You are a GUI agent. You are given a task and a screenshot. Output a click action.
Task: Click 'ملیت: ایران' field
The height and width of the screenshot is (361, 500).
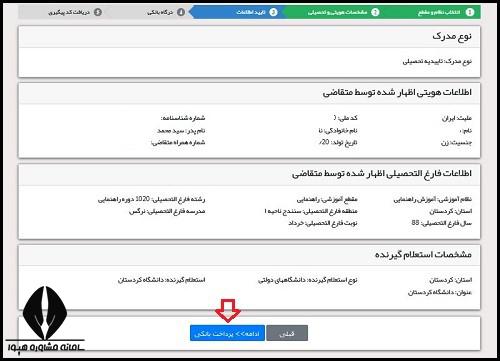click(456, 118)
